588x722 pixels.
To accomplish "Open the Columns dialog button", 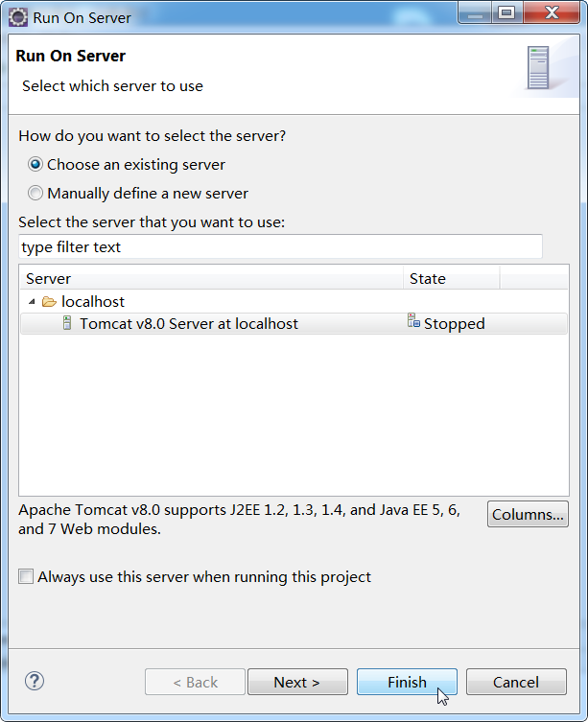I will click(528, 514).
